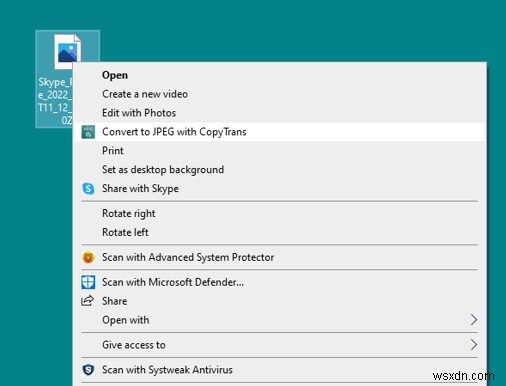This screenshot has width=506, height=386.
Task: Click the Advanced System Protector shield icon
Action: 88,257
